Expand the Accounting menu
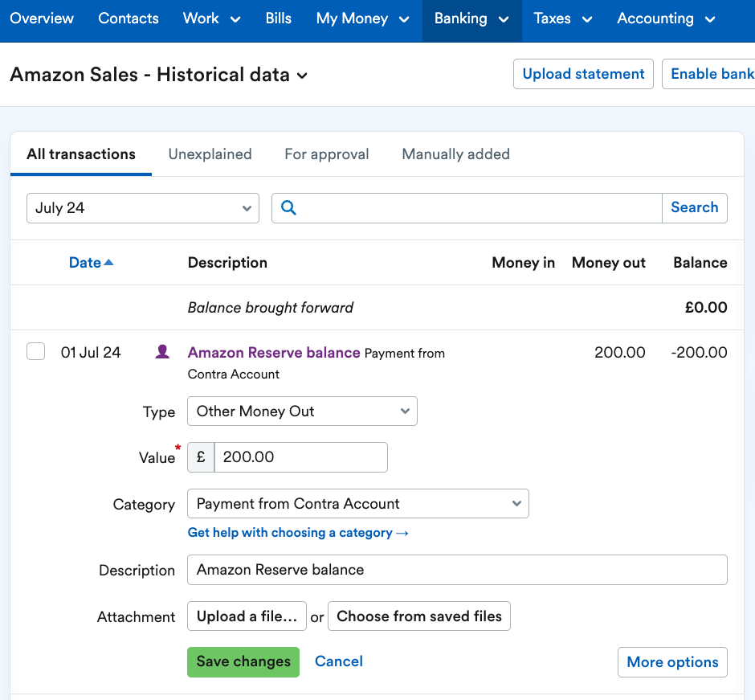Screen dimensions: 755x700 pyautogui.click(x=666, y=18)
